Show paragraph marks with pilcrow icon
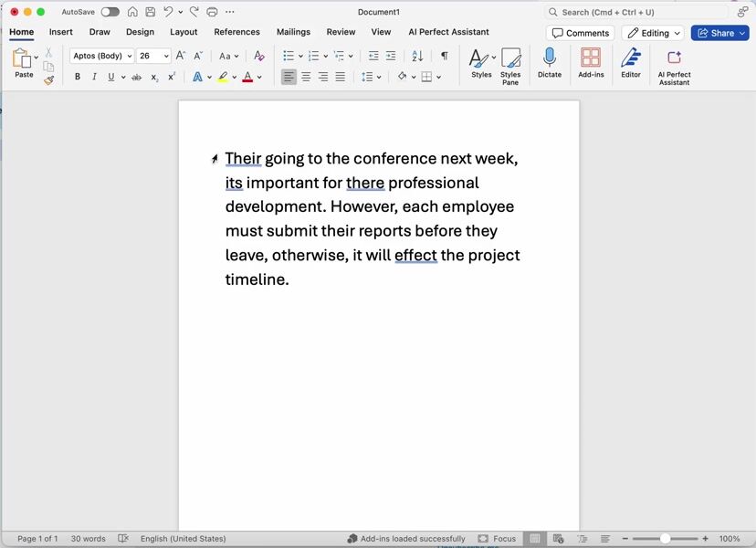Viewport: 756px width, 548px height. click(445, 56)
